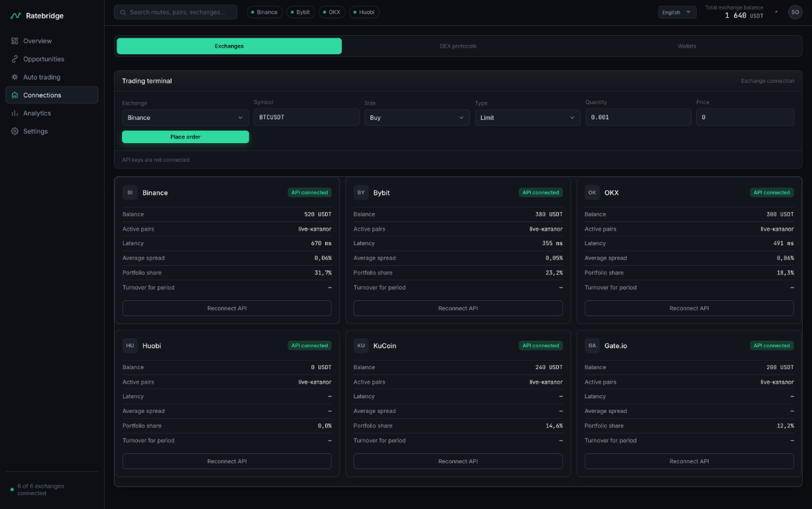Click KuCoin balance value 240 USDT

pyautogui.click(x=549, y=367)
